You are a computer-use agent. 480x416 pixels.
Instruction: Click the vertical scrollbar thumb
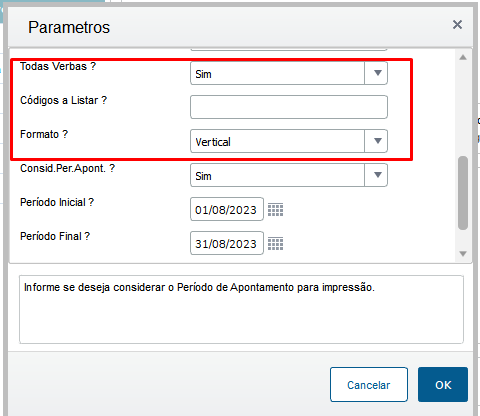[x=463, y=193]
